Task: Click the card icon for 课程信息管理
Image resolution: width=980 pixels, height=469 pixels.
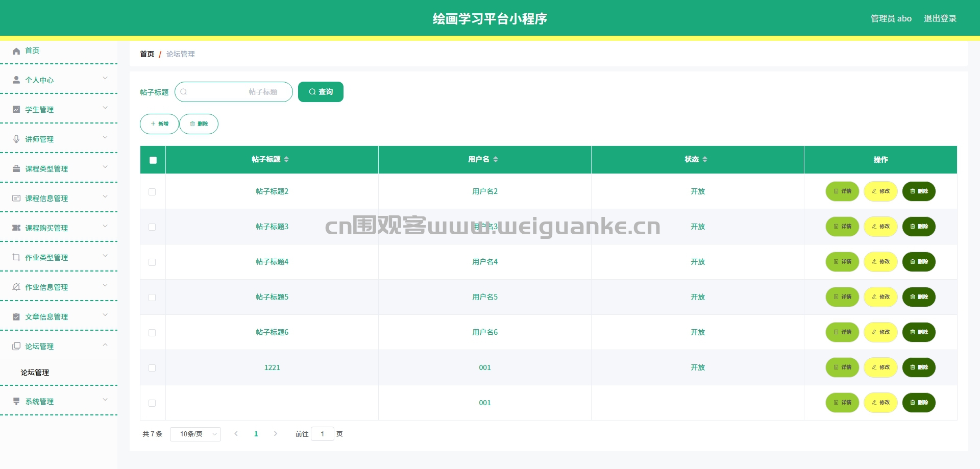Action: [16, 199]
